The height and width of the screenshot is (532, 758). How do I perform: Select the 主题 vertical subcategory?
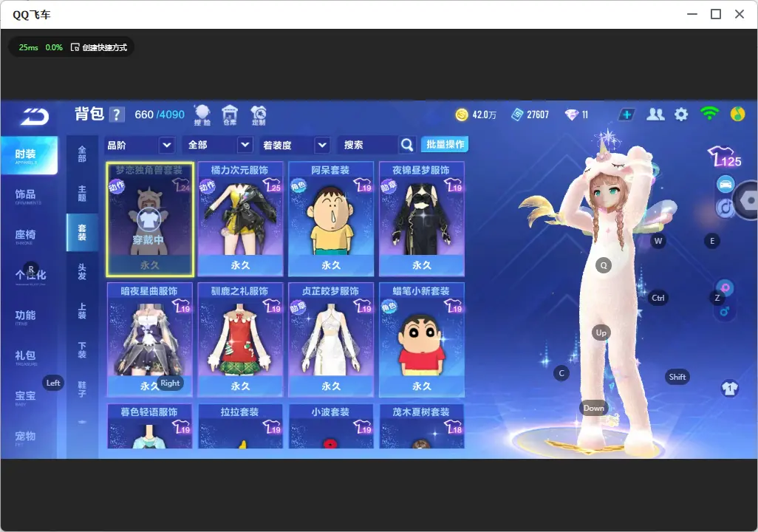[82, 193]
